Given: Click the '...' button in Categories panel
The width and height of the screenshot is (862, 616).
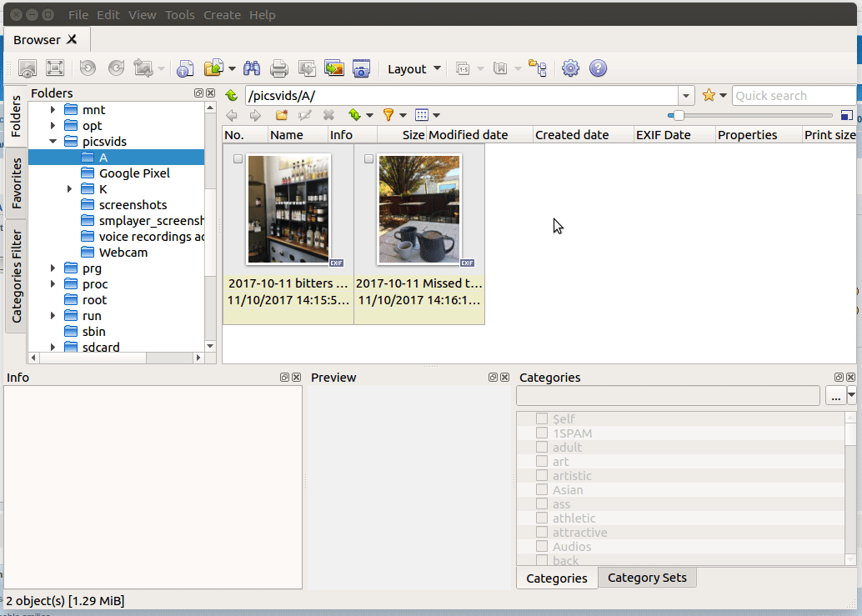Looking at the screenshot, I should tap(834, 397).
